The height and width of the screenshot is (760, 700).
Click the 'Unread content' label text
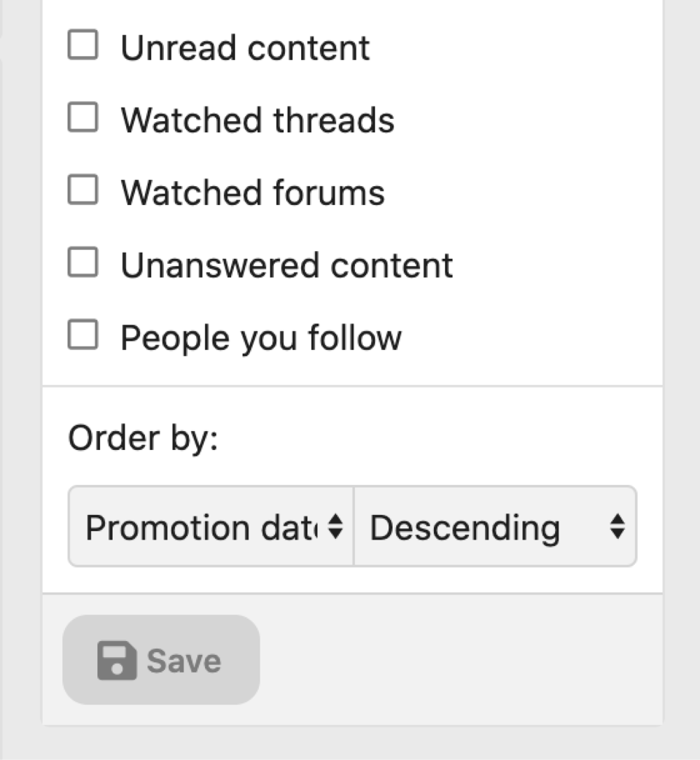(x=245, y=48)
